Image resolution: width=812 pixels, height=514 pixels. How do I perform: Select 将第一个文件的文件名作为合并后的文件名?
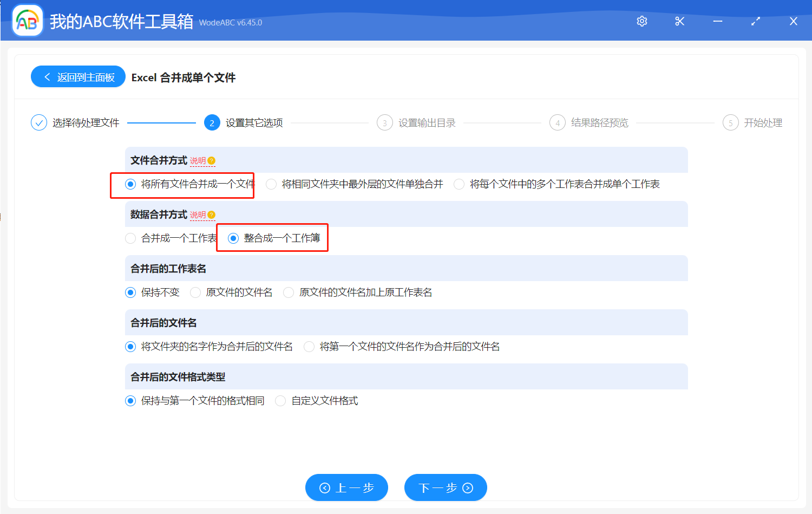(x=309, y=346)
